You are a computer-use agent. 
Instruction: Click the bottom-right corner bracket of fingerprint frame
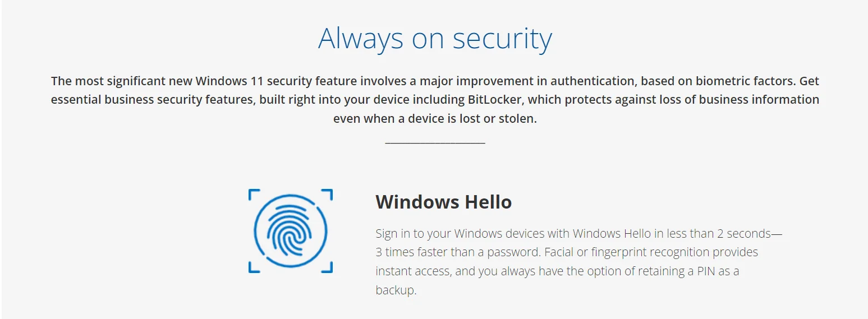[x=329, y=270]
